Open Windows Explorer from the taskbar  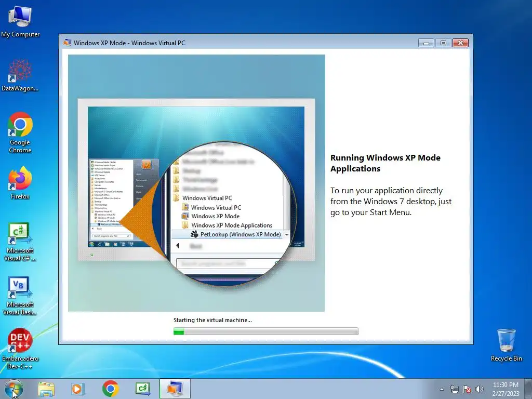[x=46, y=389]
